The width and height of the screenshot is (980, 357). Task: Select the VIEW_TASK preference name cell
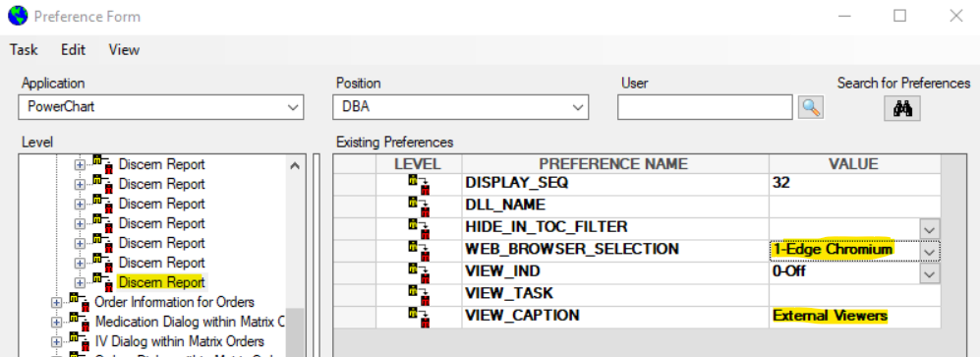click(615, 294)
